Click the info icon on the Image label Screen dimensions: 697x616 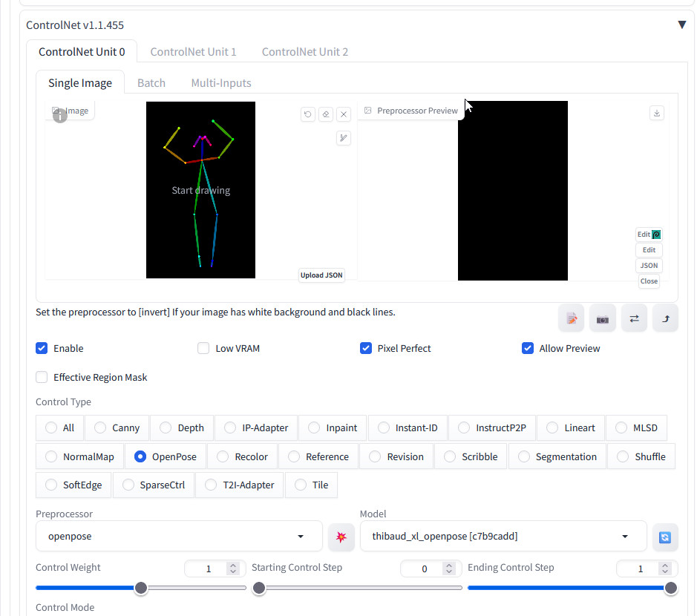[x=60, y=116]
